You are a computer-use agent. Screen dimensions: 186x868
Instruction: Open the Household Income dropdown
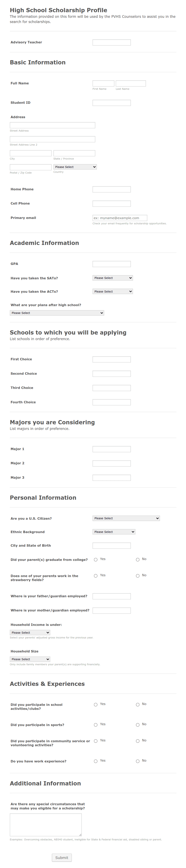coord(30,632)
